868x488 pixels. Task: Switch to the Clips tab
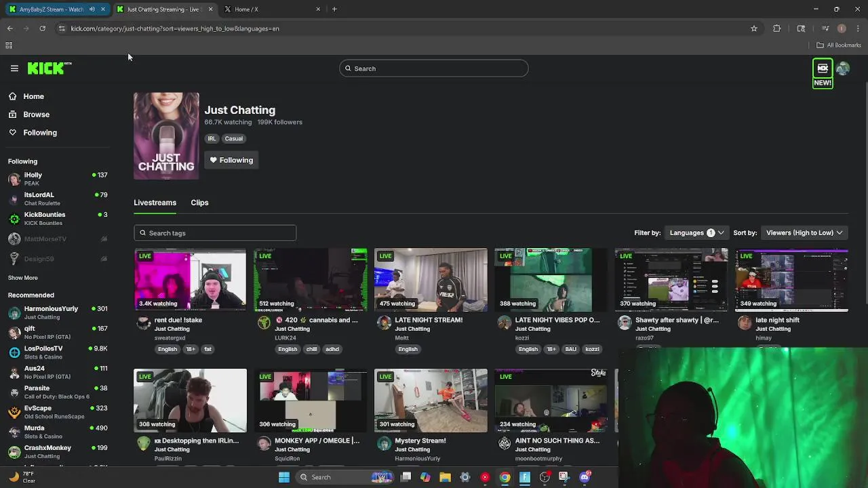199,203
